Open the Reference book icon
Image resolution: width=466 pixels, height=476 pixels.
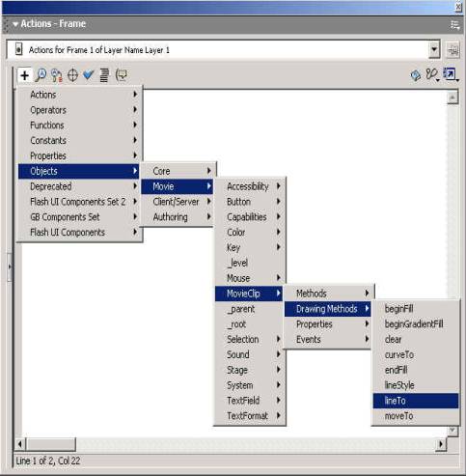tap(416, 75)
